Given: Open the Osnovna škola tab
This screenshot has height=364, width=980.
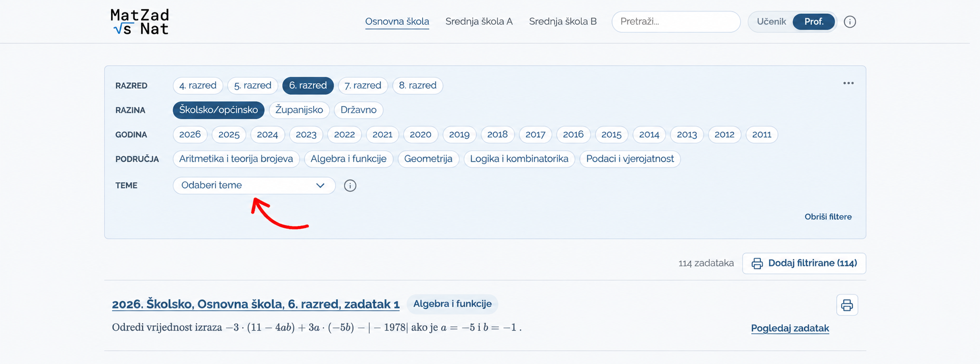Looking at the screenshot, I should pos(397,22).
